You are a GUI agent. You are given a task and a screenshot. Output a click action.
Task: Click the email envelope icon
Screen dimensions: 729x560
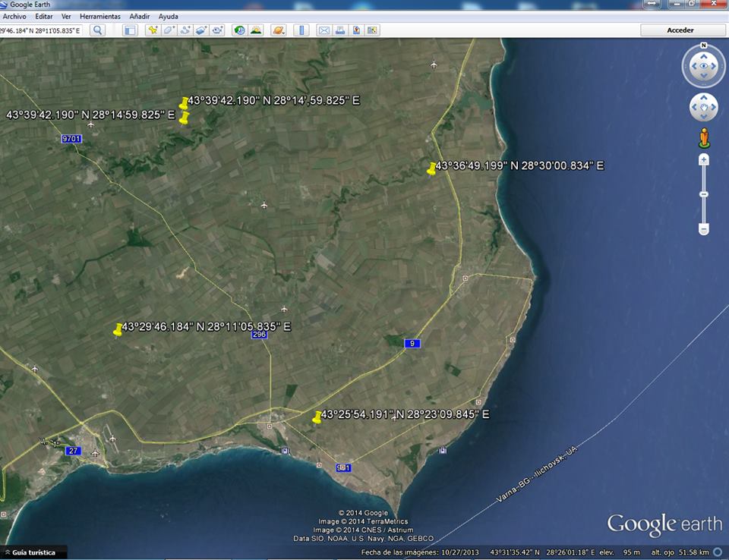click(x=324, y=30)
